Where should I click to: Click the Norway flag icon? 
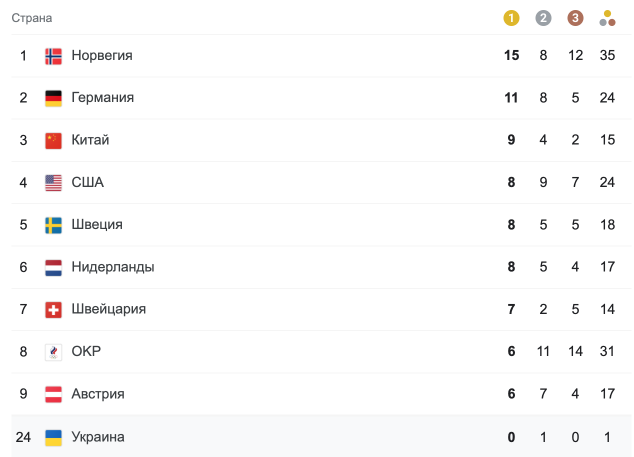[54, 56]
